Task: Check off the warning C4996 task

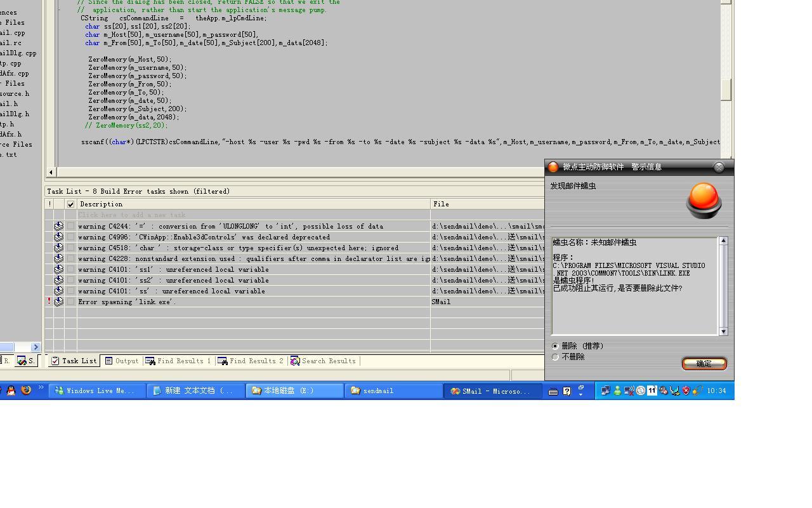Action: (x=70, y=237)
